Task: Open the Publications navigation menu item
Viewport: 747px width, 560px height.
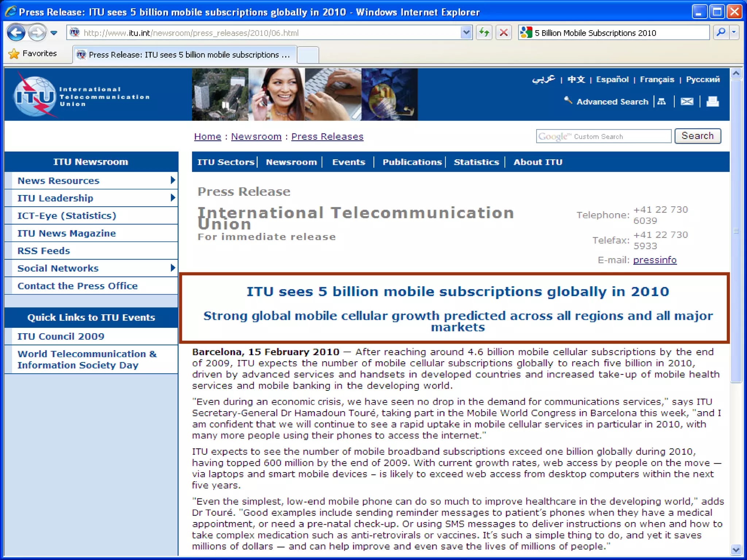Action: [412, 162]
